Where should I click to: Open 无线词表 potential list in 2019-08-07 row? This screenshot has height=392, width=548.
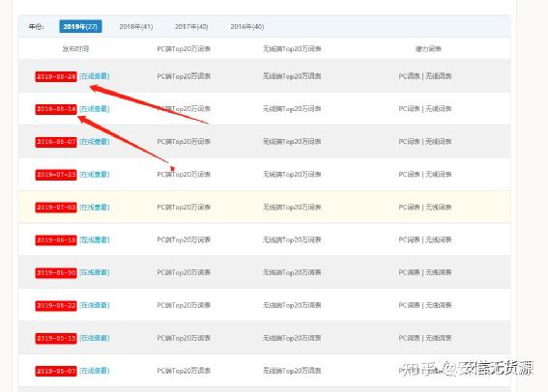[439, 142]
